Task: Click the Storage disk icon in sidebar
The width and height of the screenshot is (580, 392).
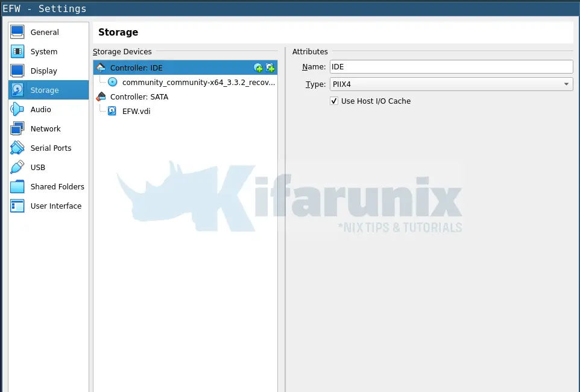Action: [x=17, y=90]
